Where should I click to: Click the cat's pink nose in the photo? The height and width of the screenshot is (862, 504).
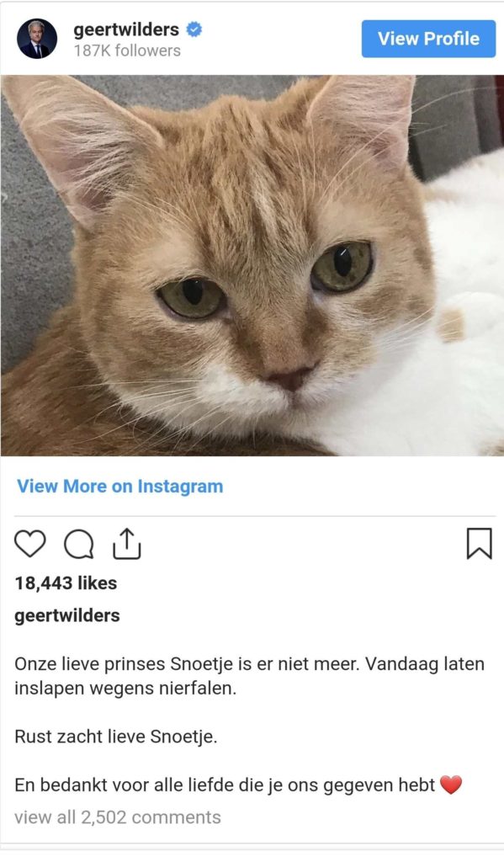(x=289, y=378)
